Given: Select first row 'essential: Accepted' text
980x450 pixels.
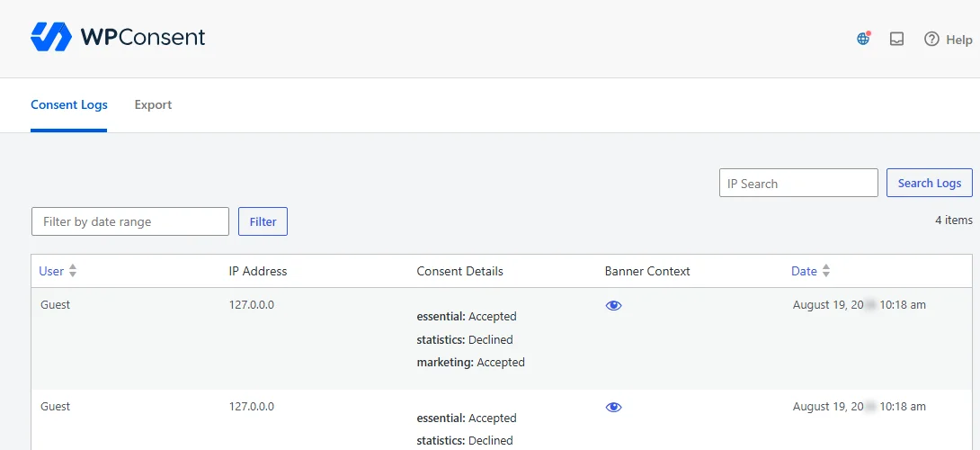Looking at the screenshot, I should tap(467, 317).
